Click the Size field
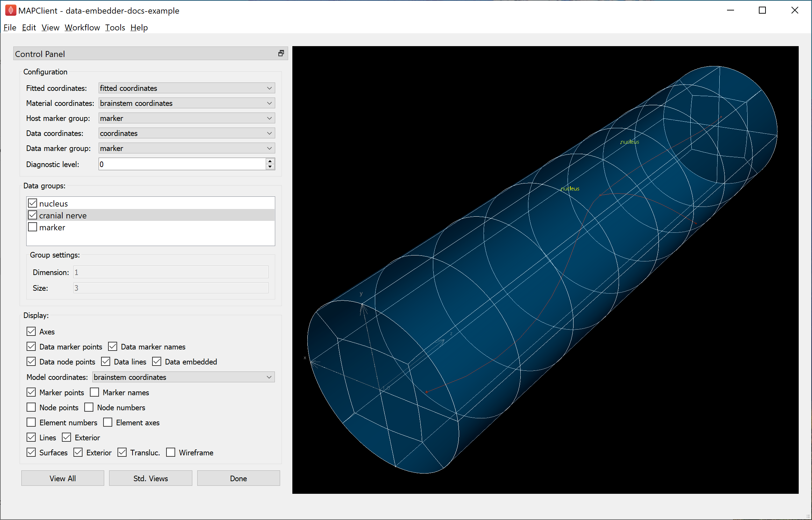The height and width of the screenshot is (520, 812). (171, 288)
